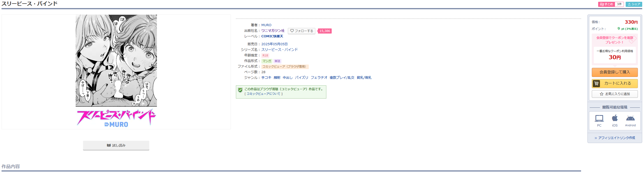Viewport: 644px width, 173px height.
Task: Click the 作品内容 section heading
Action: [11, 167]
